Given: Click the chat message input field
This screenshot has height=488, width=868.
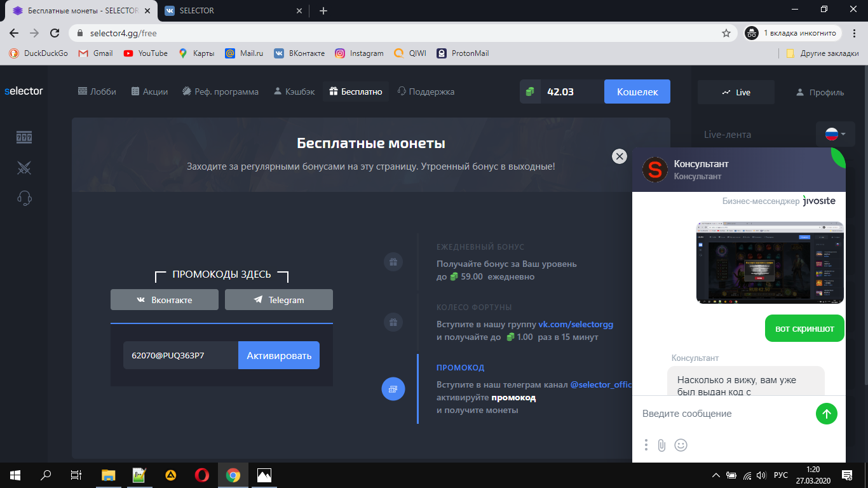Looking at the screenshot, I should [x=726, y=414].
